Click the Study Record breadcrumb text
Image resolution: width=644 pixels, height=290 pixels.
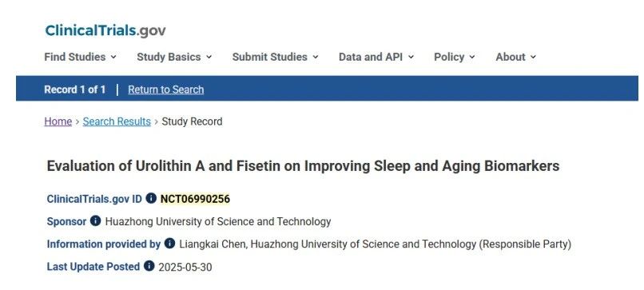click(x=192, y=121)
